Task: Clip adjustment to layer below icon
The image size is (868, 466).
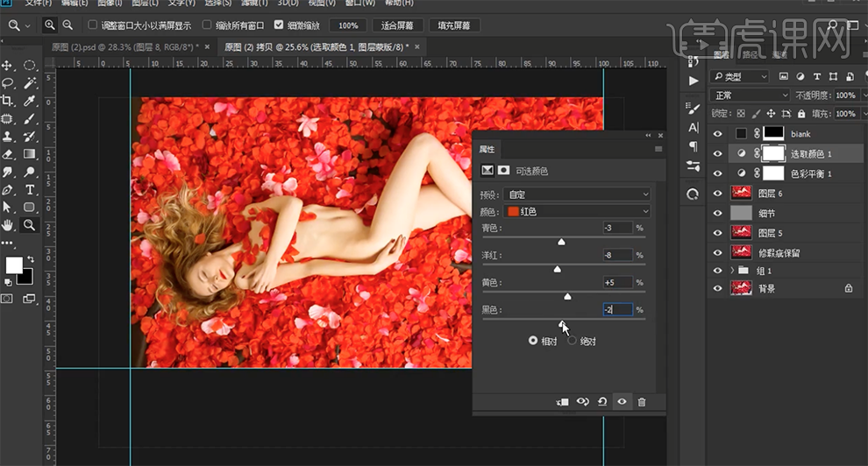Action: pos(563,401)
